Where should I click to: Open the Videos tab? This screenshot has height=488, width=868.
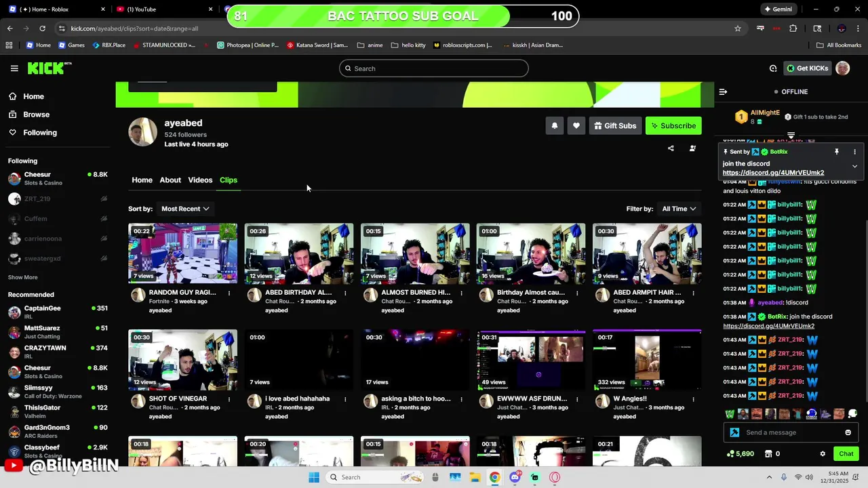coord(200,180)
